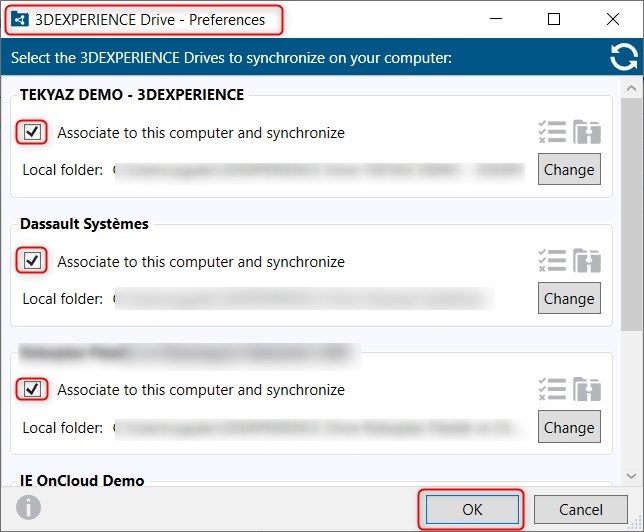Screen dimensions: 644x532
Task: Click the Cancel button
Action: [x=581, y=509]
